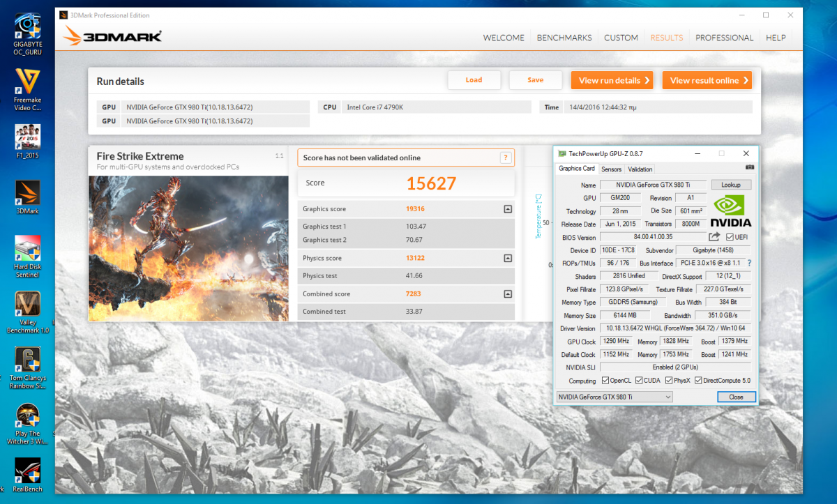Click the NVIDIA SLI status field

pyautogui.click(x=675, y=367)
